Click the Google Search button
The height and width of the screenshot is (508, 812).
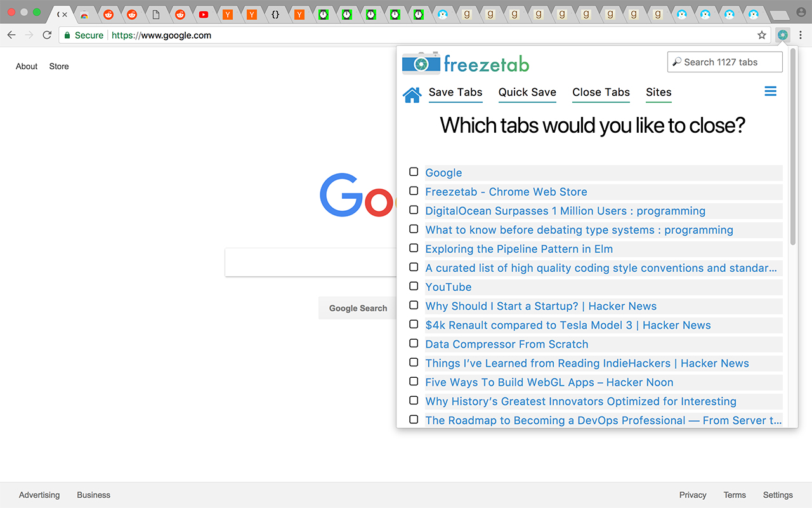coord(358,308)
